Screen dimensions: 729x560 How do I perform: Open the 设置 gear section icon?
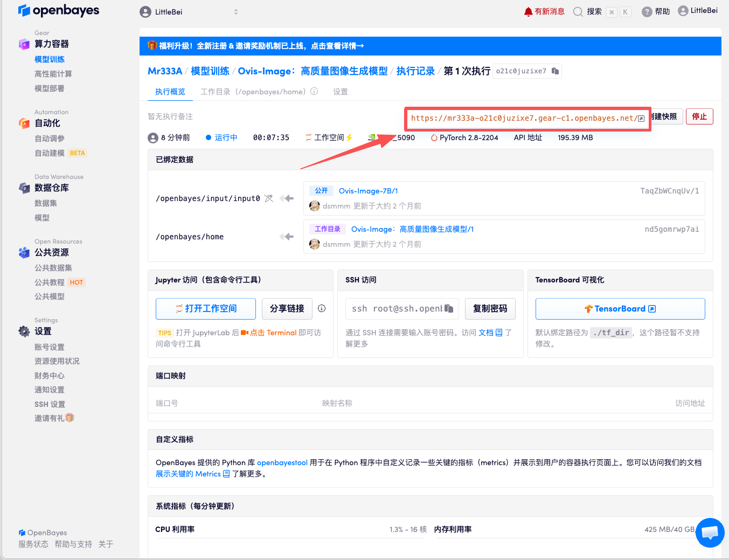pos(24,331)
